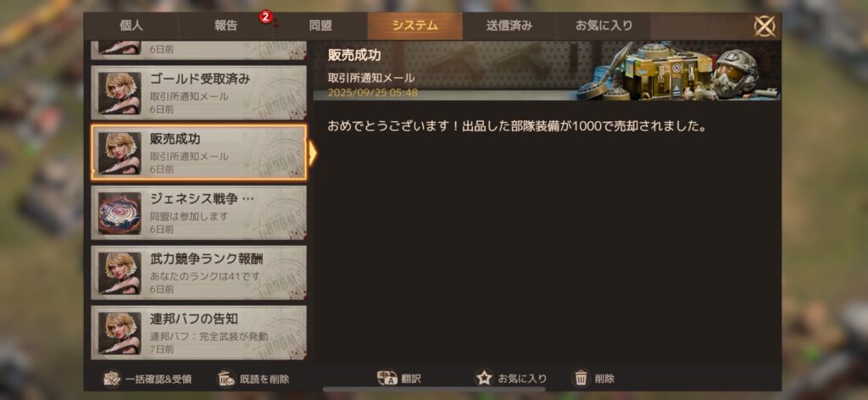Switch to the 個人 tab
Screen dimensions: 868x400
click(x=131, y=26)
